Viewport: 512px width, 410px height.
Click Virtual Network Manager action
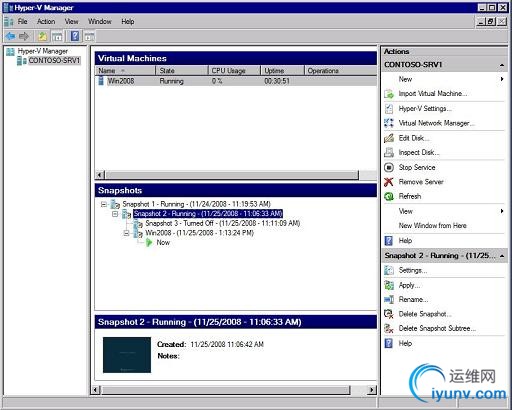click(x=436, y=123)
